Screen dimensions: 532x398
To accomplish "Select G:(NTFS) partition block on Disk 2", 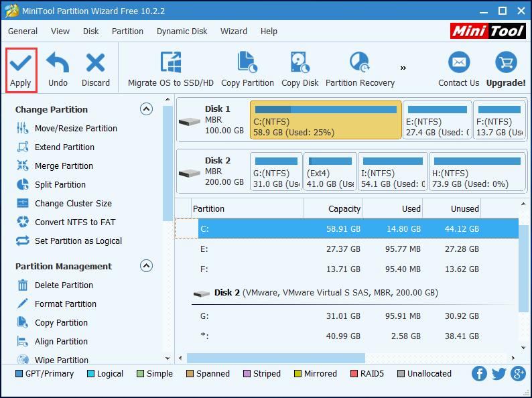I will click(276, 172).
